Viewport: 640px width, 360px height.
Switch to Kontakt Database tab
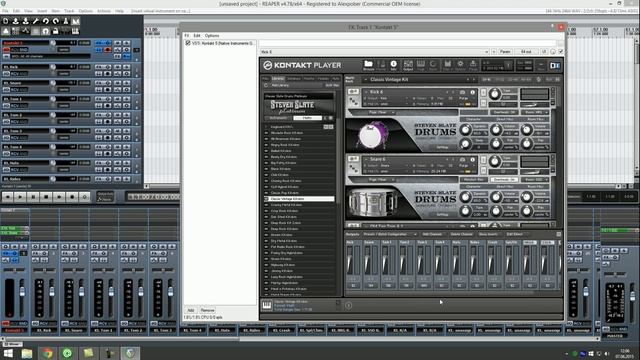point(293,79)
